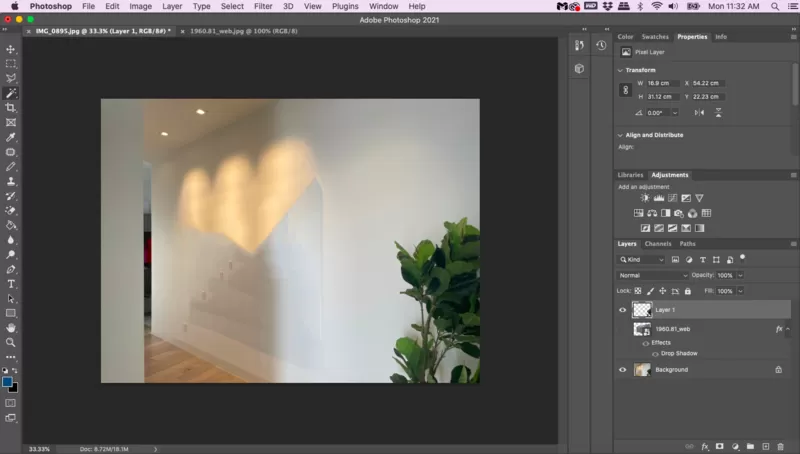Toggle Effects visibility eye

coord(645,343)
